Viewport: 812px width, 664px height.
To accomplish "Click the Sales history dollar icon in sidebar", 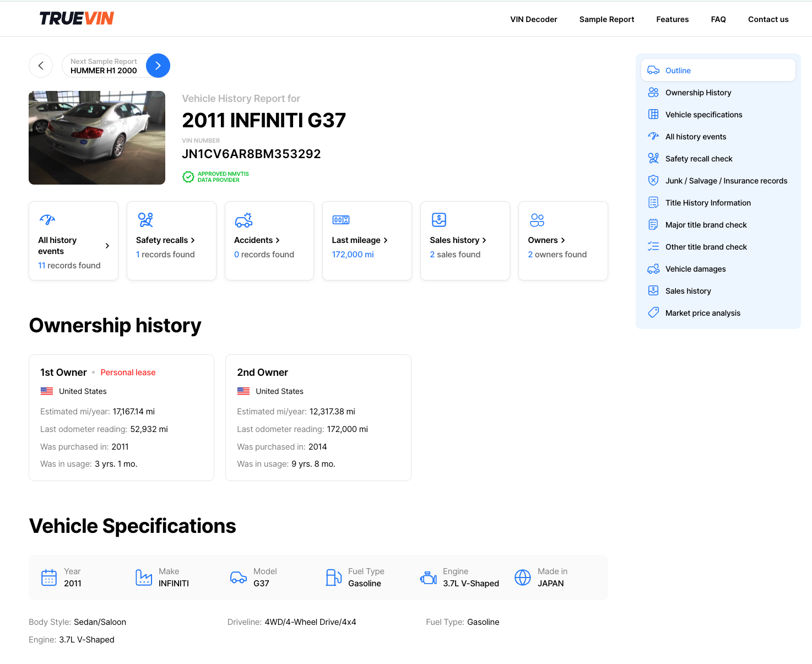I will coord(653,291).
